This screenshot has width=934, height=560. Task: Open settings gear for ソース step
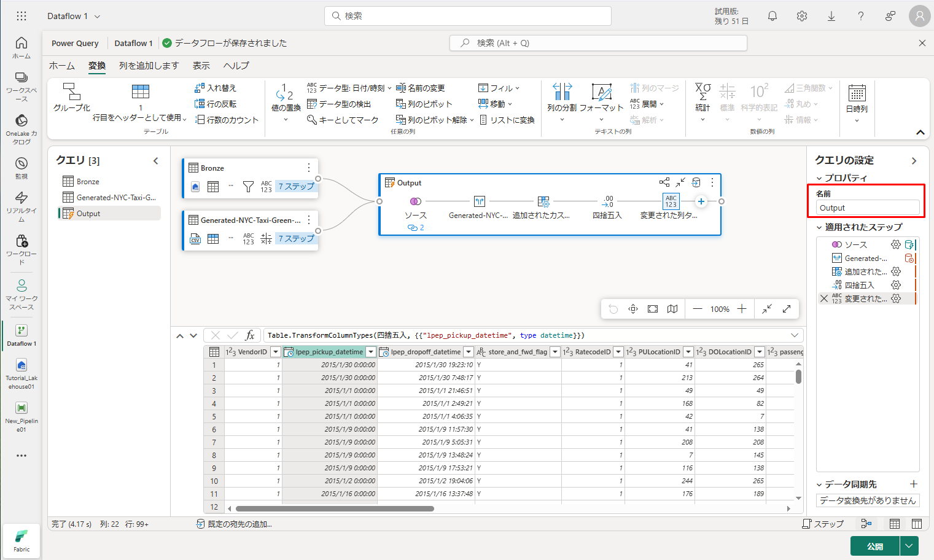(896, 244)
